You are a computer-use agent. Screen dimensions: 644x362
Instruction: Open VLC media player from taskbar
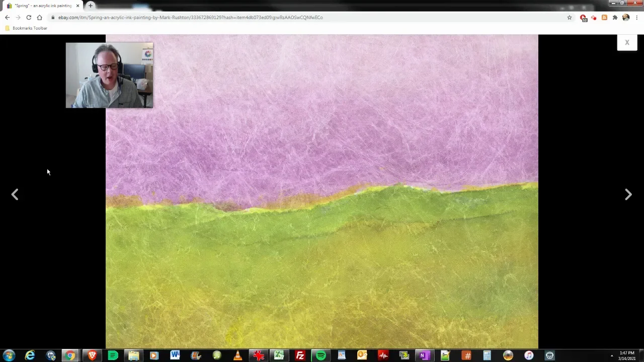[237, 356]
